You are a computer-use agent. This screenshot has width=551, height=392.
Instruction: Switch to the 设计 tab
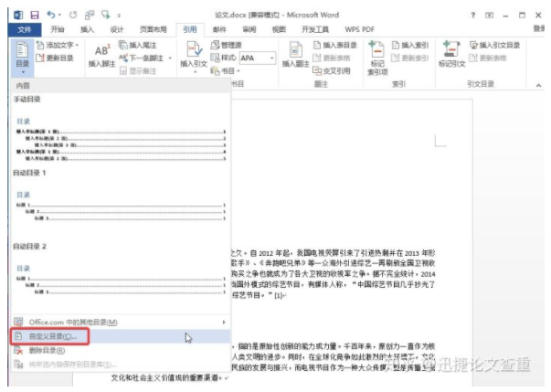(117, 29)
